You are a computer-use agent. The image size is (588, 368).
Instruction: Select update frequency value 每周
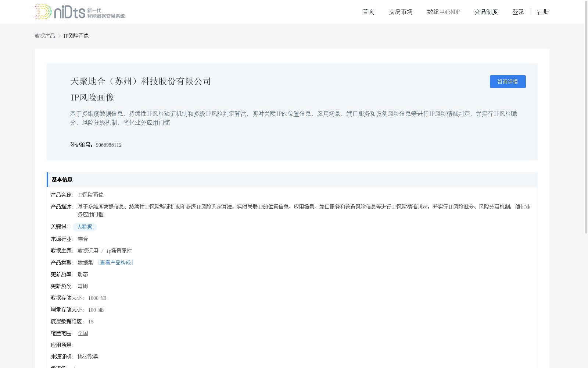click(83, 286)
